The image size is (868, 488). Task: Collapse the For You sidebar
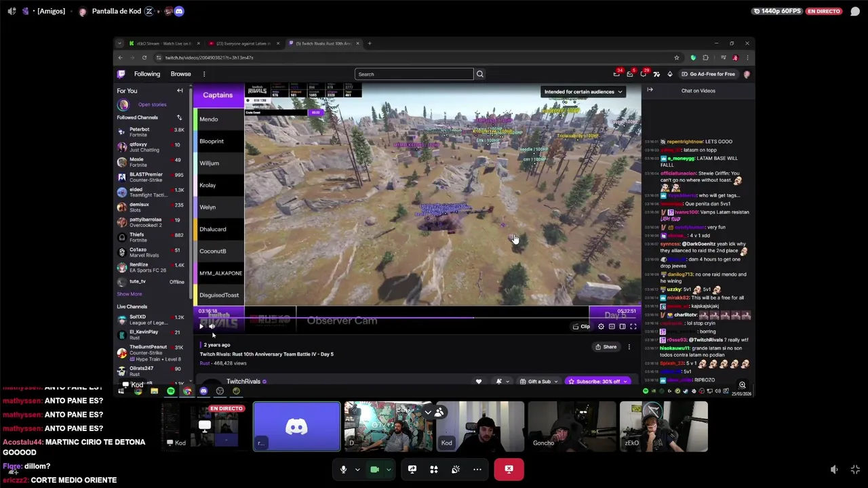(180, 91)
